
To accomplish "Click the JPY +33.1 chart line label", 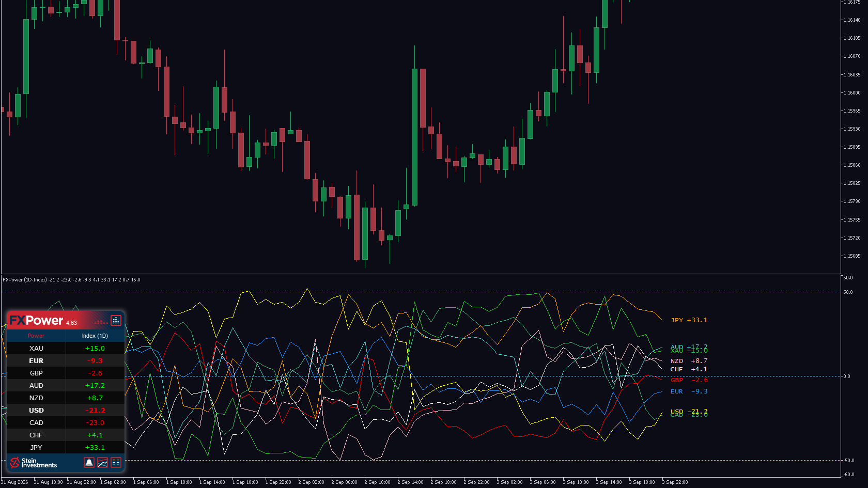I will pyautogui.click(x=689, y=320).
